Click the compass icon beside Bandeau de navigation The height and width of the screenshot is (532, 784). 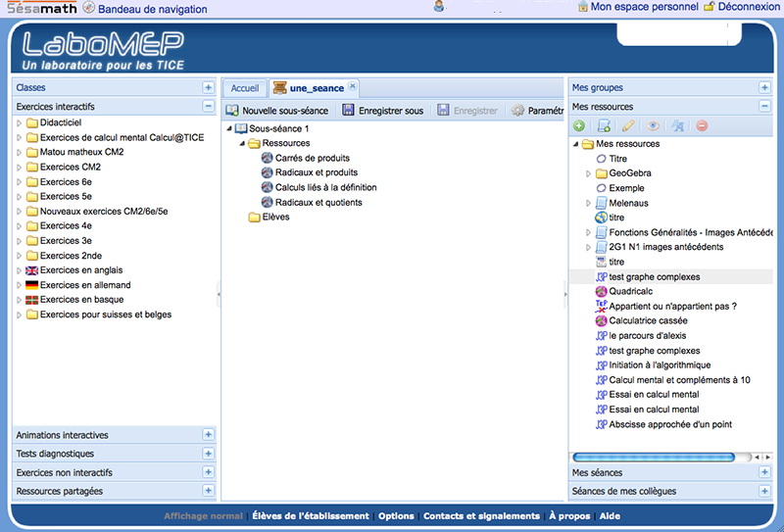pyautogui.click(x=88, y=8)
